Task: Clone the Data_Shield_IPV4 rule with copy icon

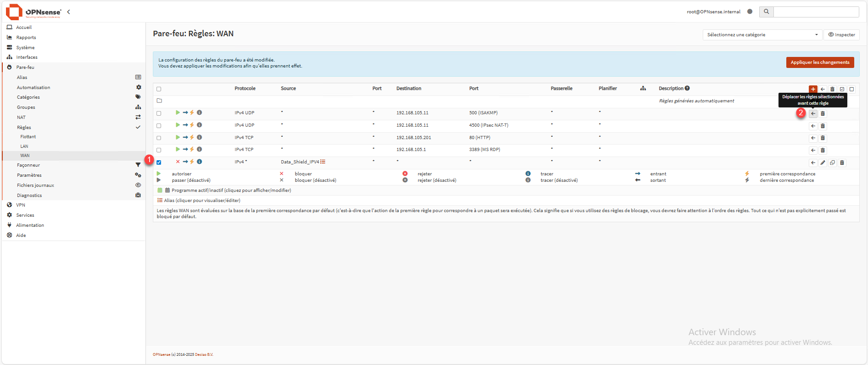Action: (832, 163)
